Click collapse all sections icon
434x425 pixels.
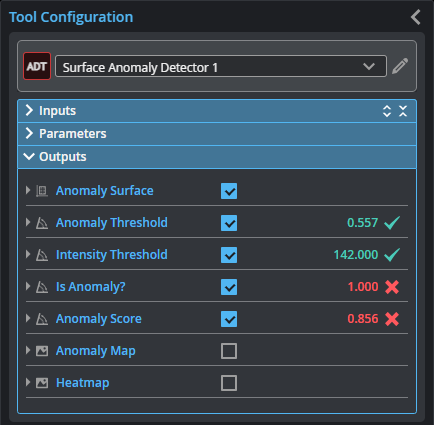[403, 111]
